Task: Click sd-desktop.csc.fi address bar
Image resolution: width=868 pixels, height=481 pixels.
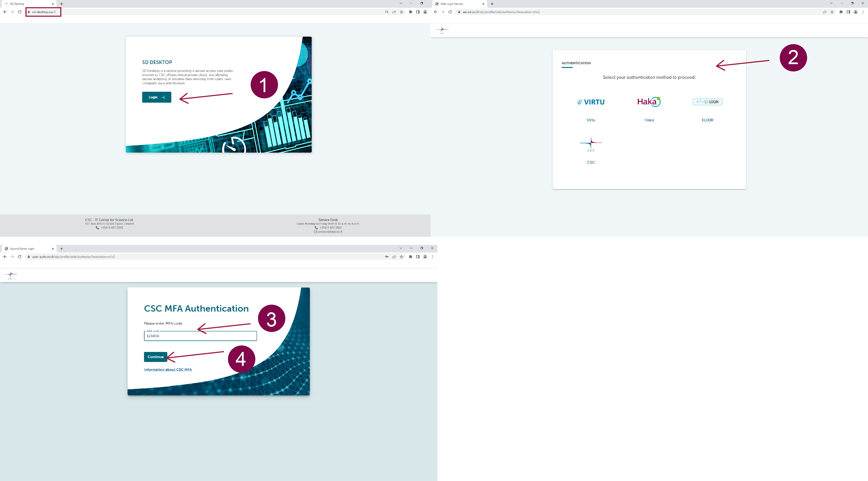Action: (44, 12)
